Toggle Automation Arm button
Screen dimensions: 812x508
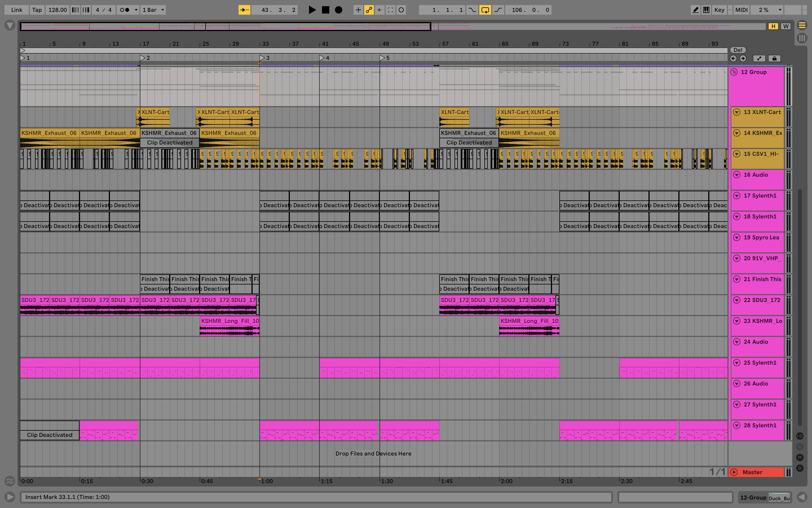[x=369, y=10]
